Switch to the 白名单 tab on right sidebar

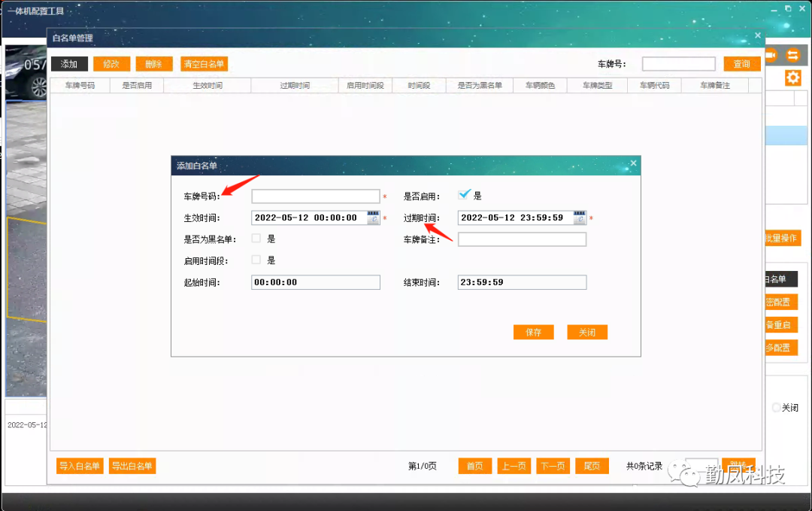(x=782, y=278)
